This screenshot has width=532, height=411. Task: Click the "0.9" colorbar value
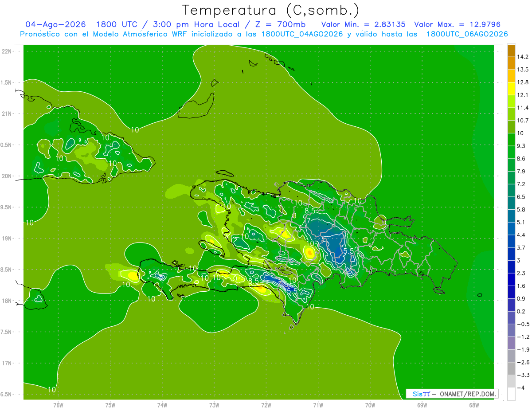(x=521, y=299)
